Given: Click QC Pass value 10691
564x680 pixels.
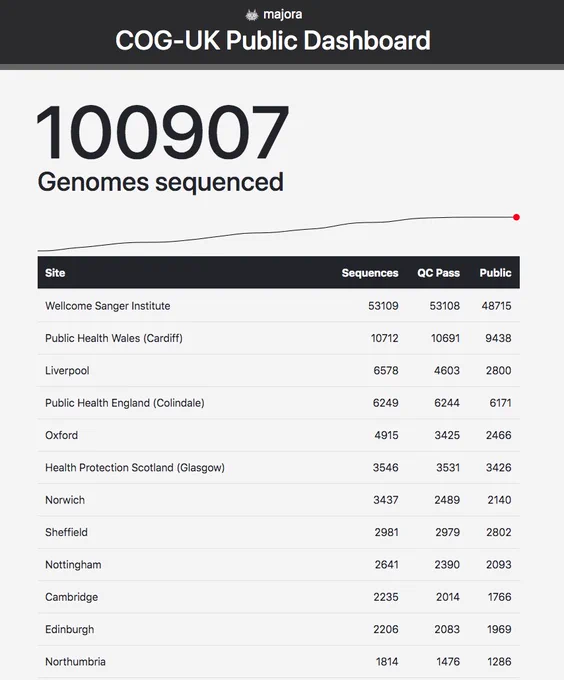Looking at the screenshot, I should (x=445, y=338).
